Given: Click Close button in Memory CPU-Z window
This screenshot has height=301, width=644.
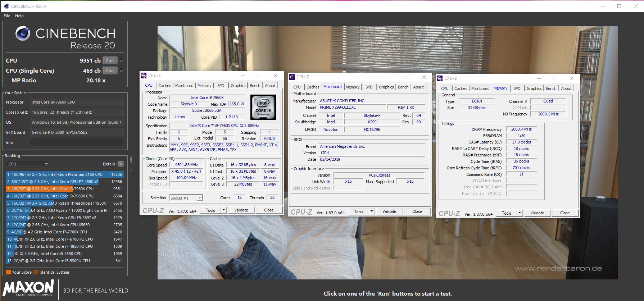Looking at the screenshot, I should click(565, 213).
